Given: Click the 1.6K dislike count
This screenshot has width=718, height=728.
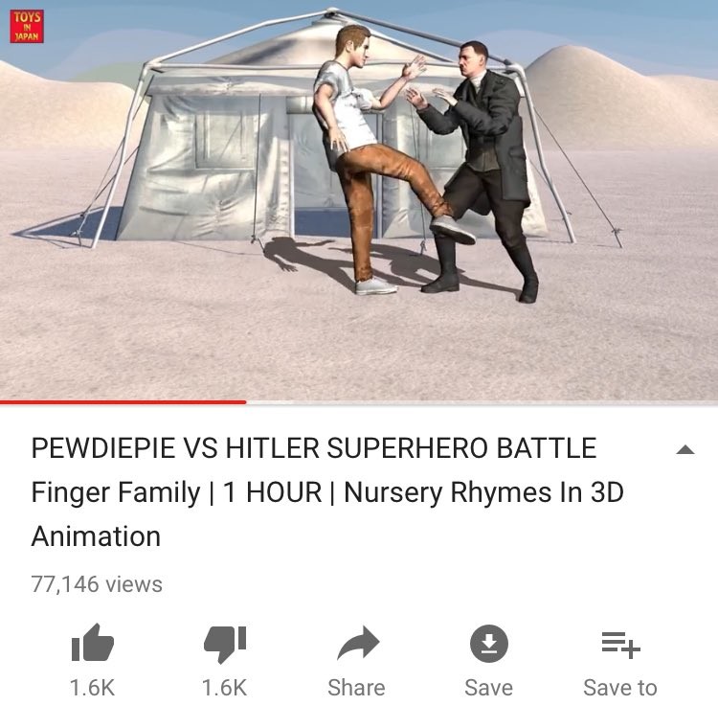Looking at the screenshot, I should 225,688.
